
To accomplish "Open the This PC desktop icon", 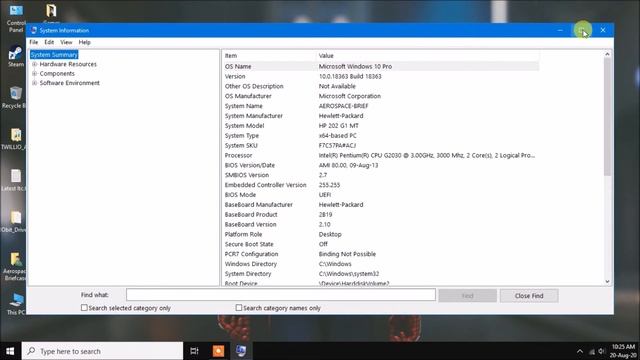I will click(16, 304).
